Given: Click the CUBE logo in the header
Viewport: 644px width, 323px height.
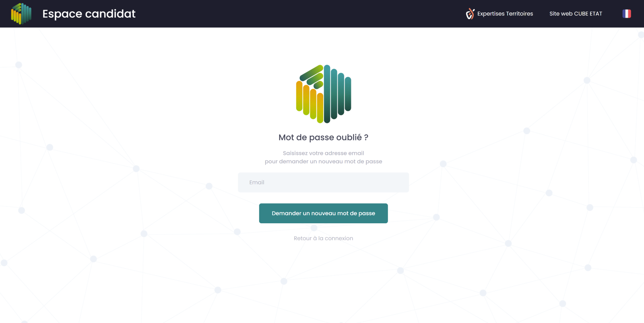Looking at the screenshot, I should click(21, 14).
